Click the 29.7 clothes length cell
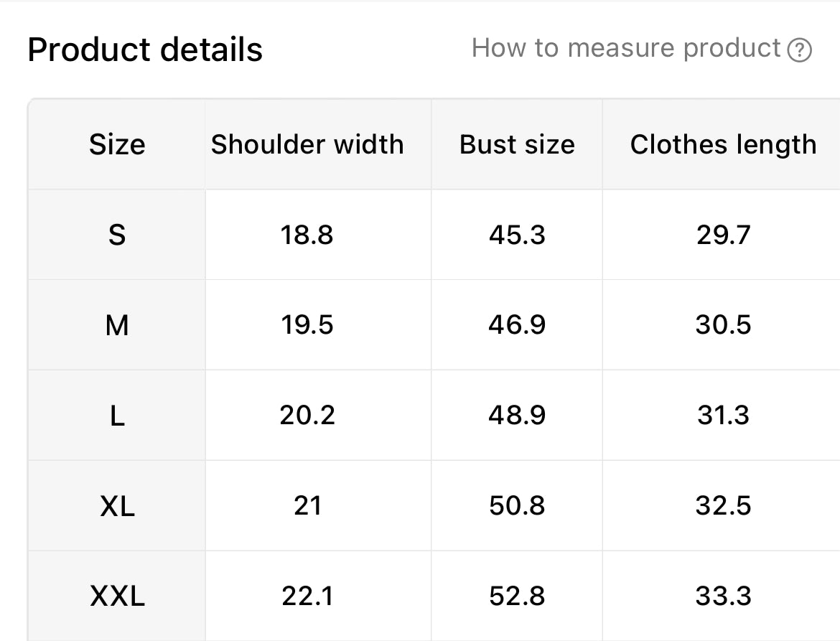Image resolution: width=840 pixels, height=641 pixels. click(723, 235)
